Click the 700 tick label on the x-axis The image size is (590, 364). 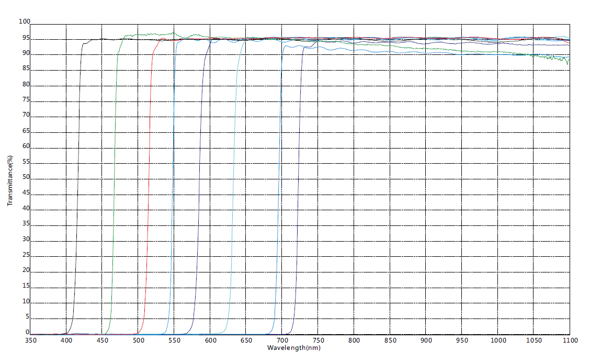[282, 340]
